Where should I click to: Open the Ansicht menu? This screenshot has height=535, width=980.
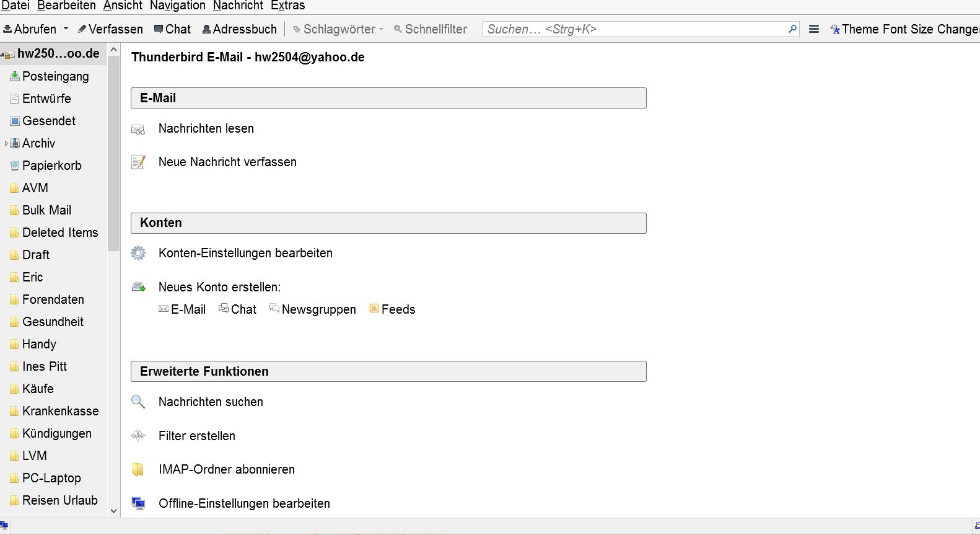coord(123,6)
